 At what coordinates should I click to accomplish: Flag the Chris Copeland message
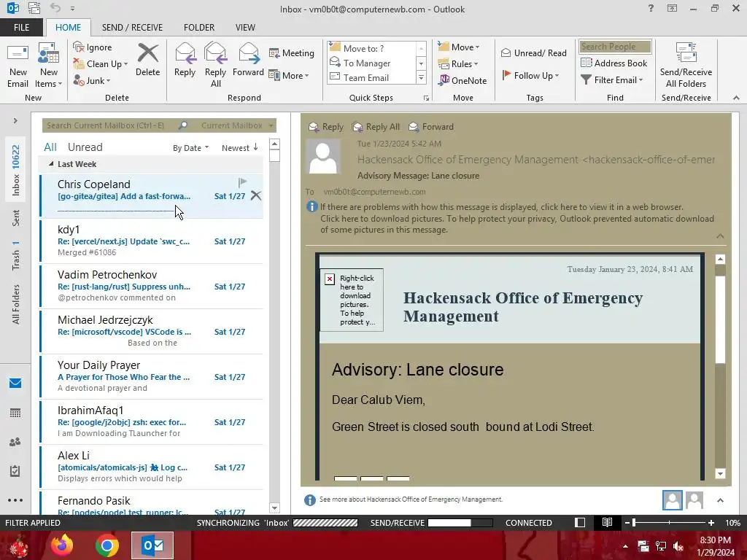pos(242,182)
